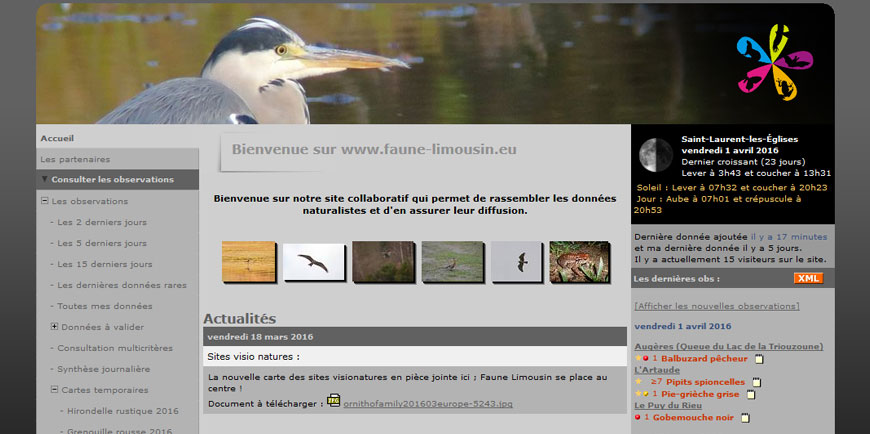Open Les dernières données rares
The image size is (870, 434).
(122, 285)
